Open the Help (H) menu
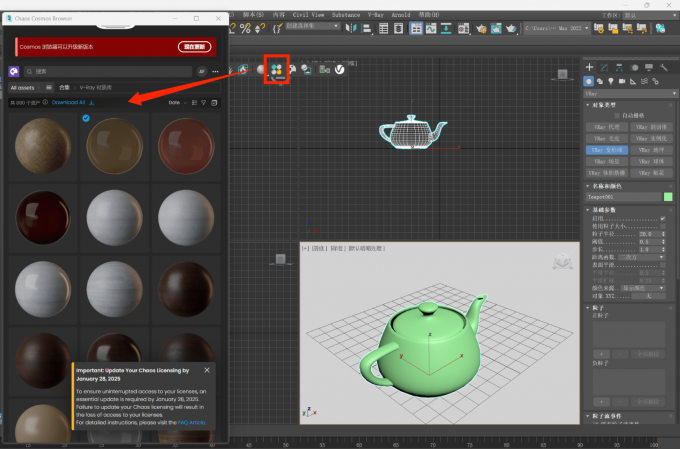The height and width of the screenshot is (449, 680). tap(429, 15)
